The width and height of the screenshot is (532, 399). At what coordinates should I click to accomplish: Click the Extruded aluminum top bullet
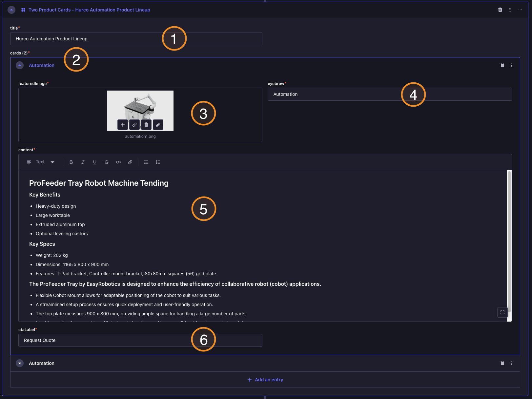tap(60, 224)
